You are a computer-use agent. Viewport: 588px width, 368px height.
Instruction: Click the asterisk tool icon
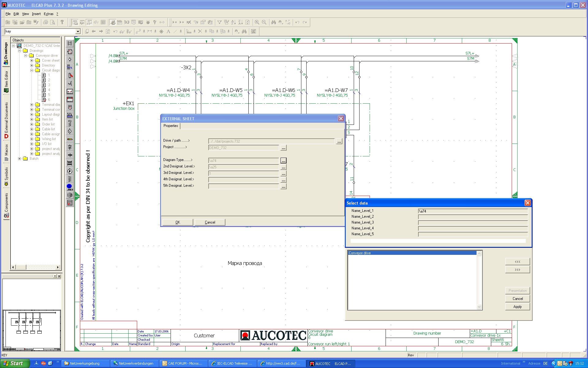coord(161,31)
